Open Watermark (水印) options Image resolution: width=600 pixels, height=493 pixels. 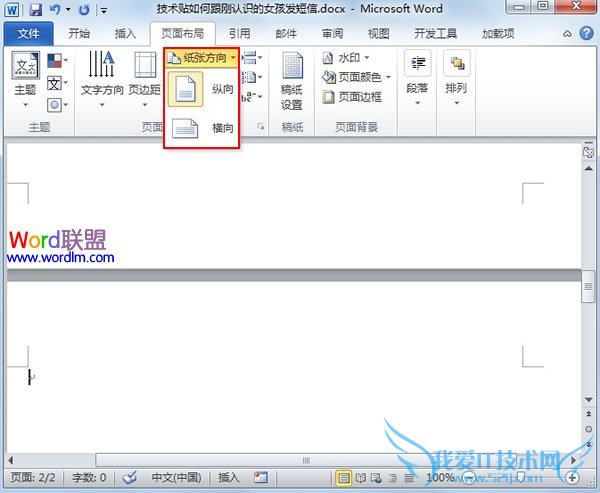346,58
